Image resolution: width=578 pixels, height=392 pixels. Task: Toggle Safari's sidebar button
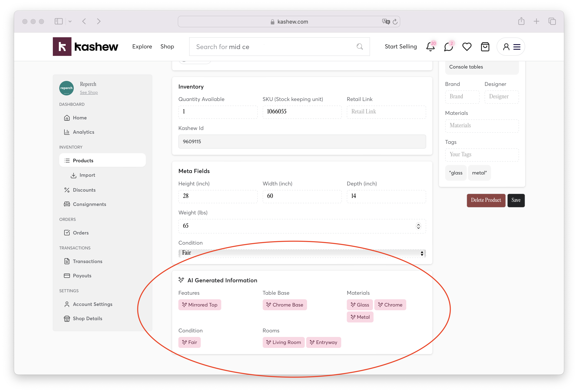click(59, 21)
